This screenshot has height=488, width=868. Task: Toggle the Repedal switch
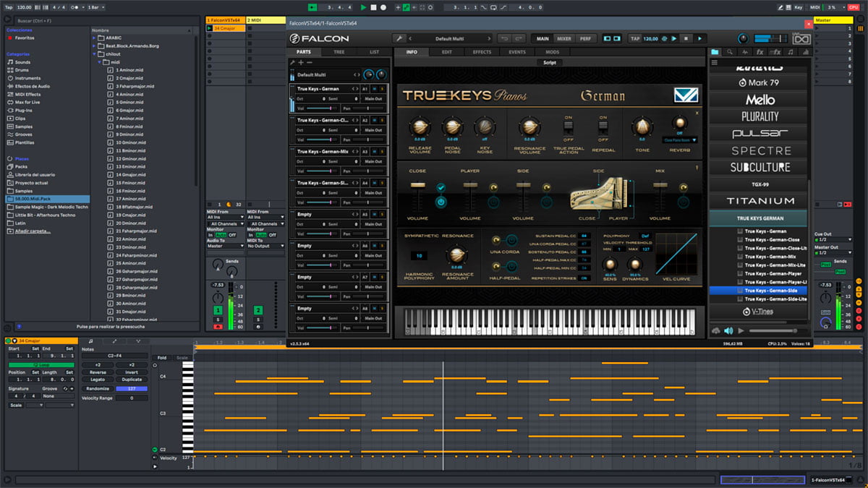(603, 128)
